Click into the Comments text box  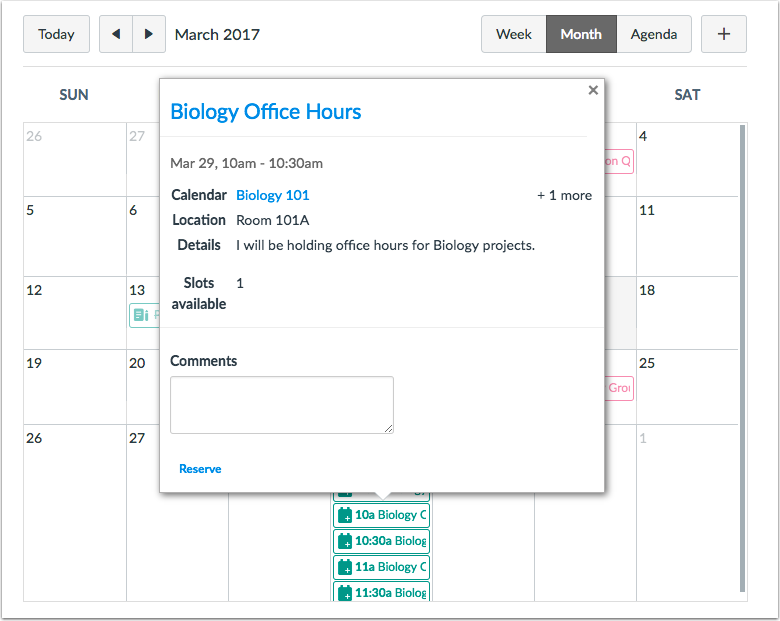[282, 405]
